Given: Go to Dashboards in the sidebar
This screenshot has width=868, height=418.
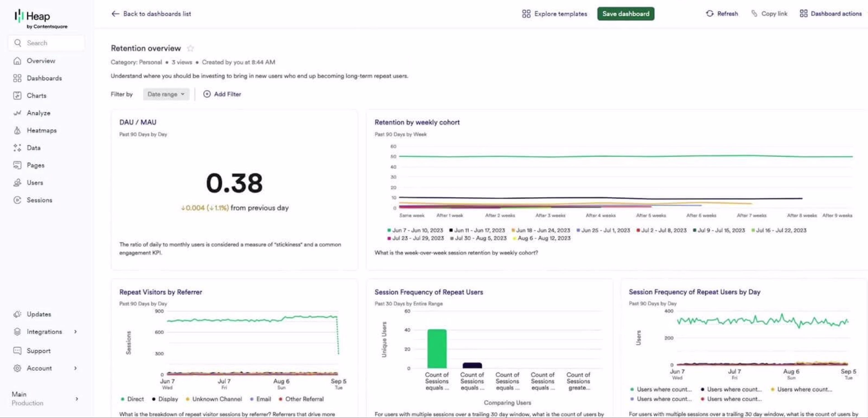Looking at the screenshot, I should 44,78.
